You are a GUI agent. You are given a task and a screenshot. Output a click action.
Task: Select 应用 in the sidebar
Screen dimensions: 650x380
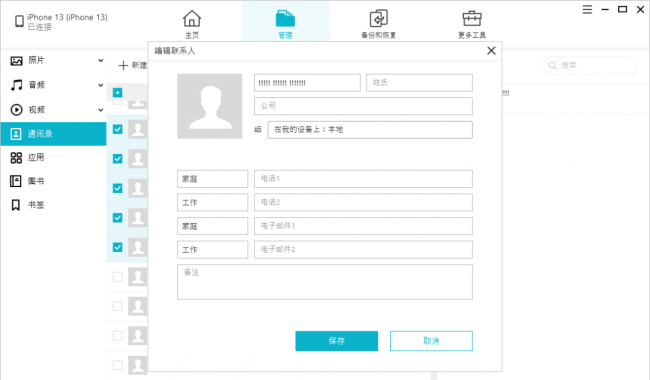[x=53, y=157]
